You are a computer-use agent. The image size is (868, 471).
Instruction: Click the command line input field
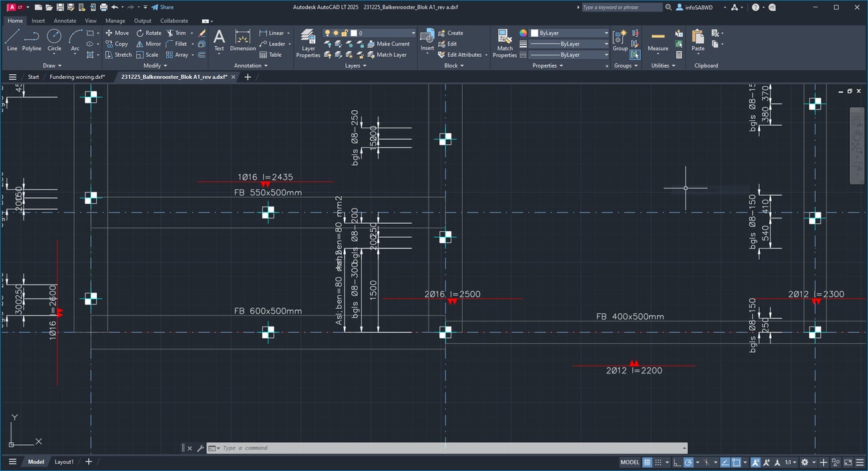point(447,448)
